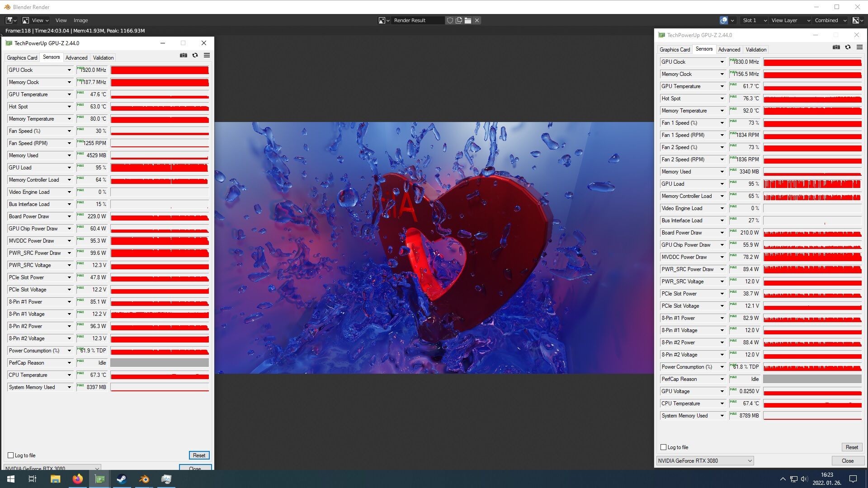Click Close button in right GPU-Z window
This screenshot has width=868, height=488.
click(848, 461)
